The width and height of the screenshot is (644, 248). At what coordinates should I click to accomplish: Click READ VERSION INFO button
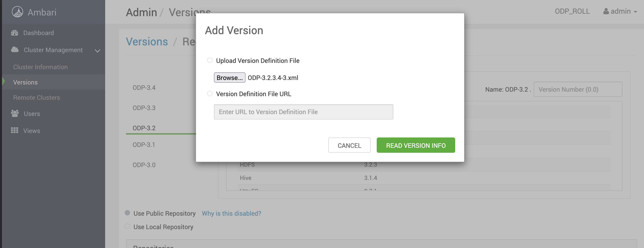(416, 145)
